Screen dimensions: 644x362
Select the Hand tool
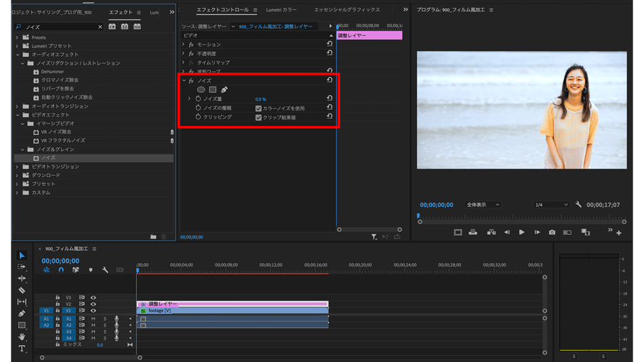pos(22,337)
